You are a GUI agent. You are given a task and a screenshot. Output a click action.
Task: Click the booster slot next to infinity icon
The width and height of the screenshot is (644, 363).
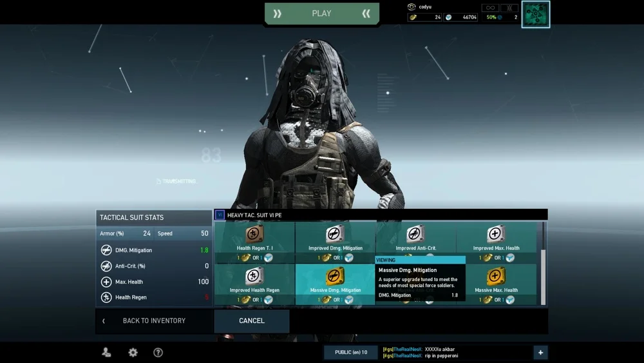point(509,7)
